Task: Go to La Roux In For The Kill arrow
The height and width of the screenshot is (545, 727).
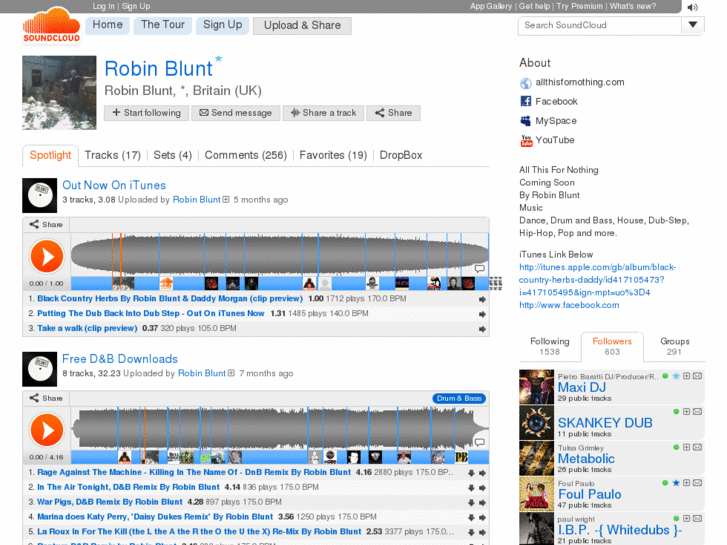Action: [482, 532]
